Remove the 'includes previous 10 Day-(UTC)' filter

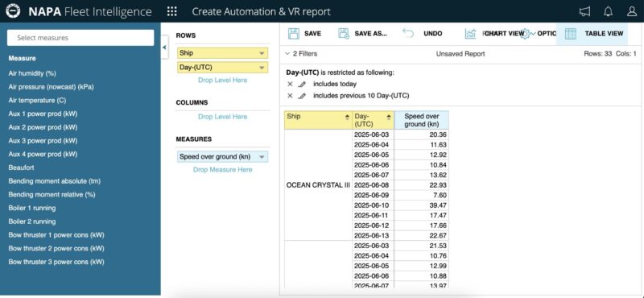pos(290,96)
